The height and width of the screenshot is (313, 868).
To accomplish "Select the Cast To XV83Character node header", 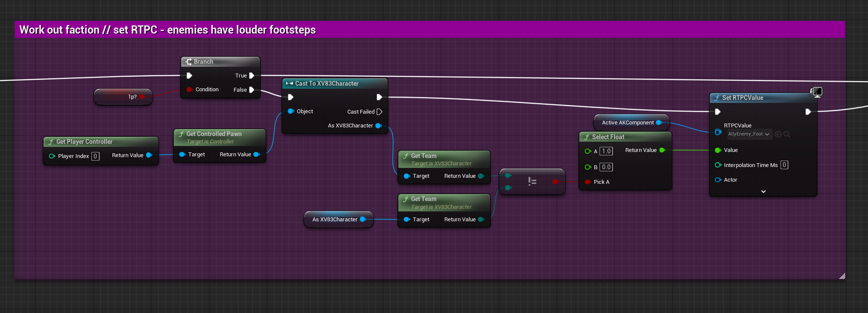I will [x=335, y=84].
